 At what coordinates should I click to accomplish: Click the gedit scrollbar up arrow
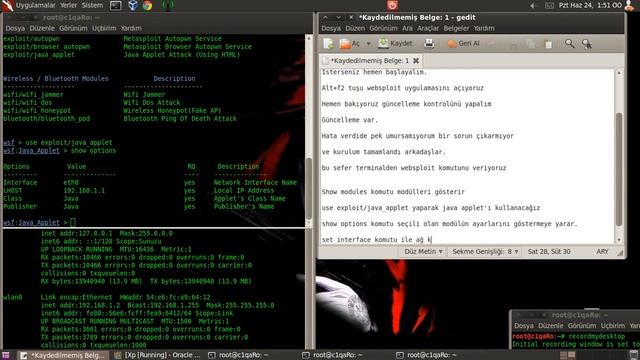(619, 73)
